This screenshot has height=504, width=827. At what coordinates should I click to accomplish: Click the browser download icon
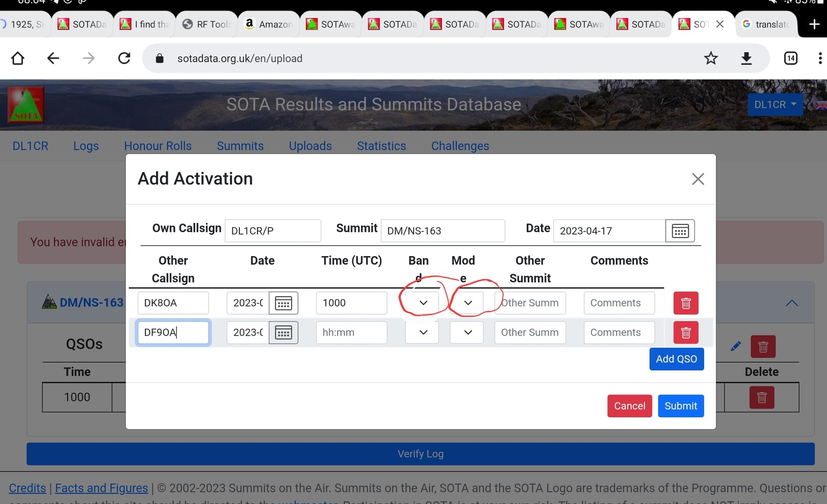746,58
